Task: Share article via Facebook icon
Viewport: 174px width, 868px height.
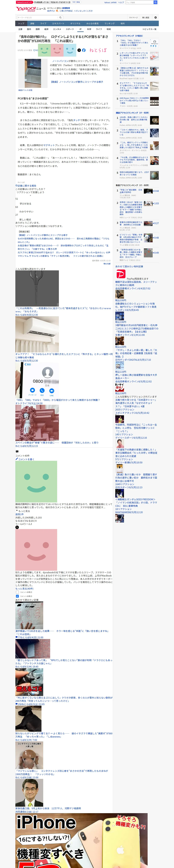Action: click(x=84, y=50)
